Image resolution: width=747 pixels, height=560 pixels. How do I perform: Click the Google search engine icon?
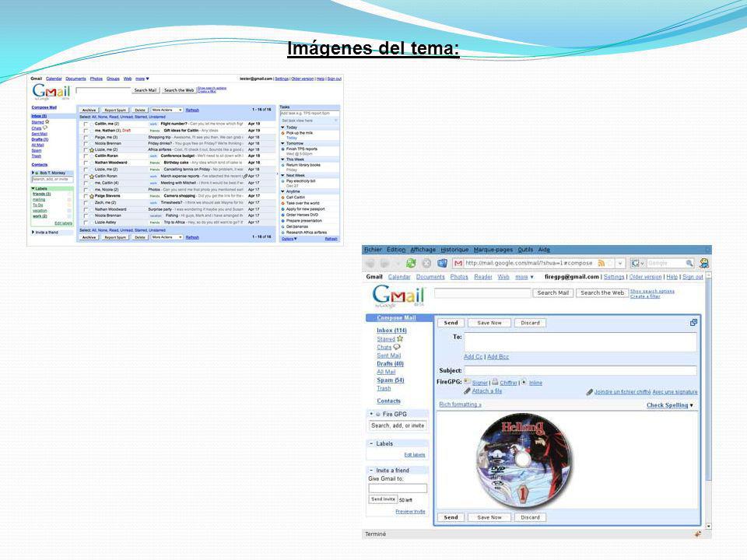tap(635, 263)
